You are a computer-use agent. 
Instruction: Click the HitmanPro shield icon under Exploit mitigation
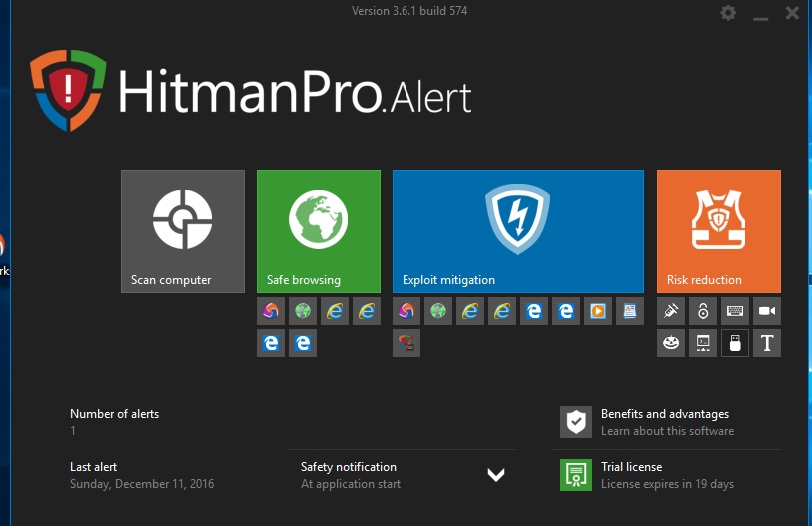click(406, 343)
